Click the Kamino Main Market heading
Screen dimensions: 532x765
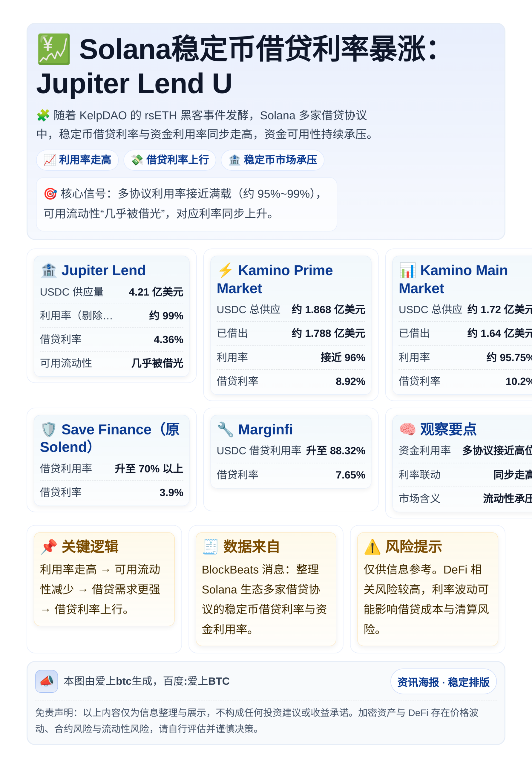pyautogui.click(x=453, y=279)
